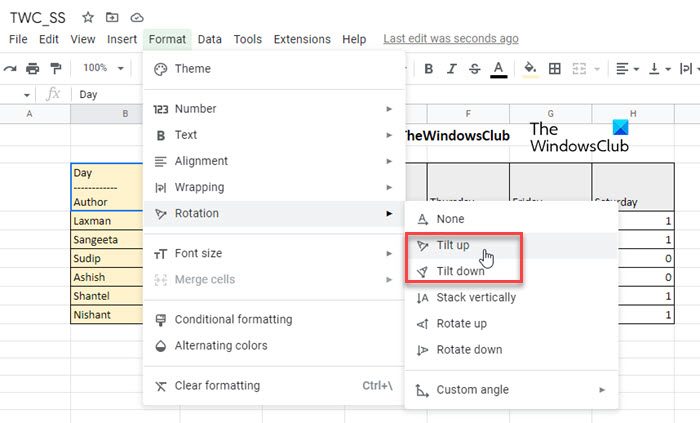Toggle strikethrough formatting
The width and height of the screenshot is (700, 423).
[475, 68]
